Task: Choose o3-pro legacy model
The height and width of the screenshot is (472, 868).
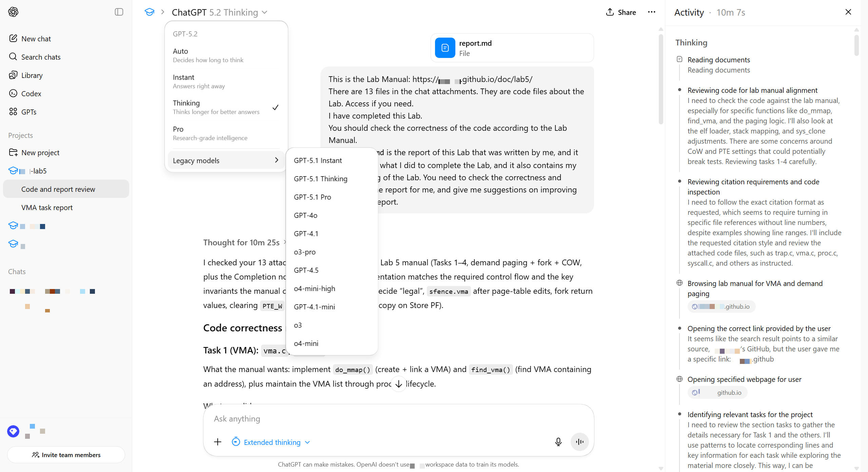Action: 332,252
